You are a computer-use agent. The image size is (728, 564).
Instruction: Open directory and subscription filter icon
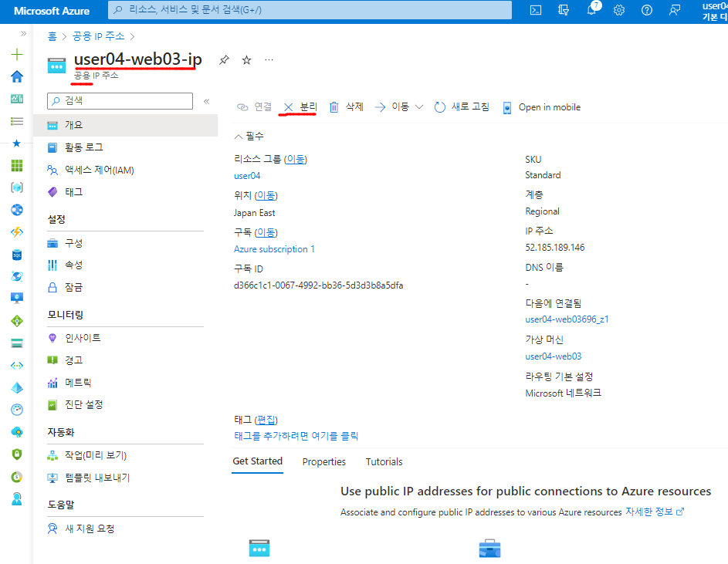pyautogui.click(x=564, y=10)
